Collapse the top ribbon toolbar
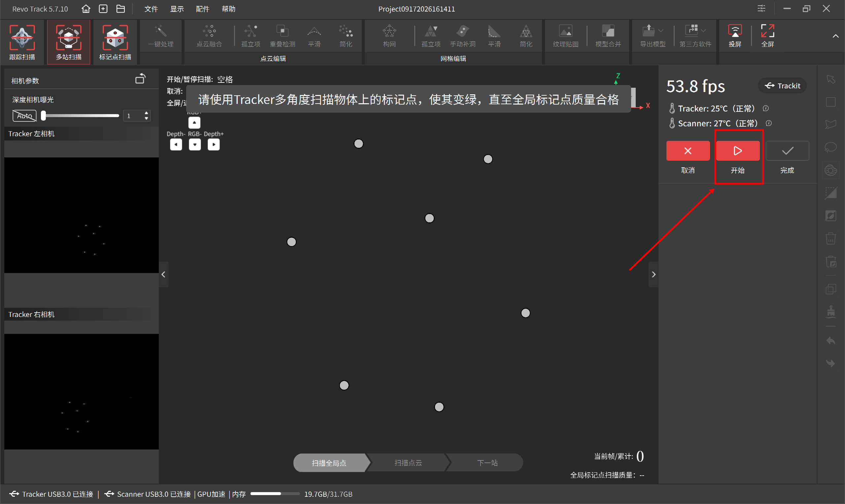The width and height of the screenshot is (845, 504). (835, 36)
